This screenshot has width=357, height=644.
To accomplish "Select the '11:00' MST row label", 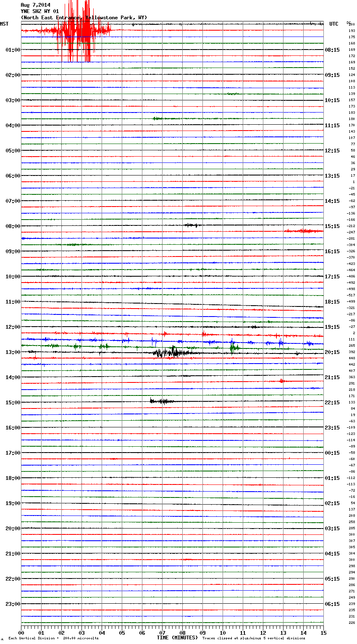I will click(13, 302).
